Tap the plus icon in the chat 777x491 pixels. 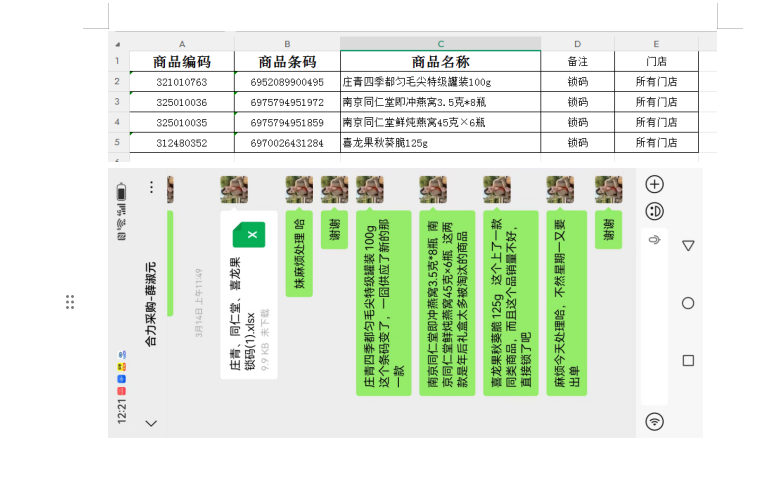click(654, 184)
